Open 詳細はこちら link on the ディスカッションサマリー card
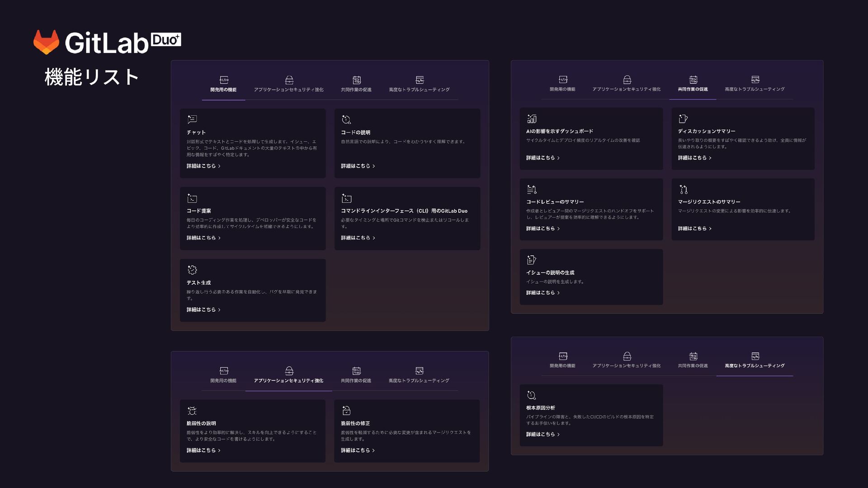This screenshot has height=488, width=868. point(694,158)
